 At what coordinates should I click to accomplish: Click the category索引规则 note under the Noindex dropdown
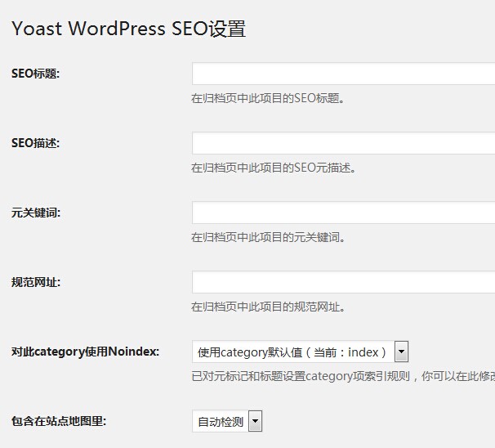(x=342, y=377)
